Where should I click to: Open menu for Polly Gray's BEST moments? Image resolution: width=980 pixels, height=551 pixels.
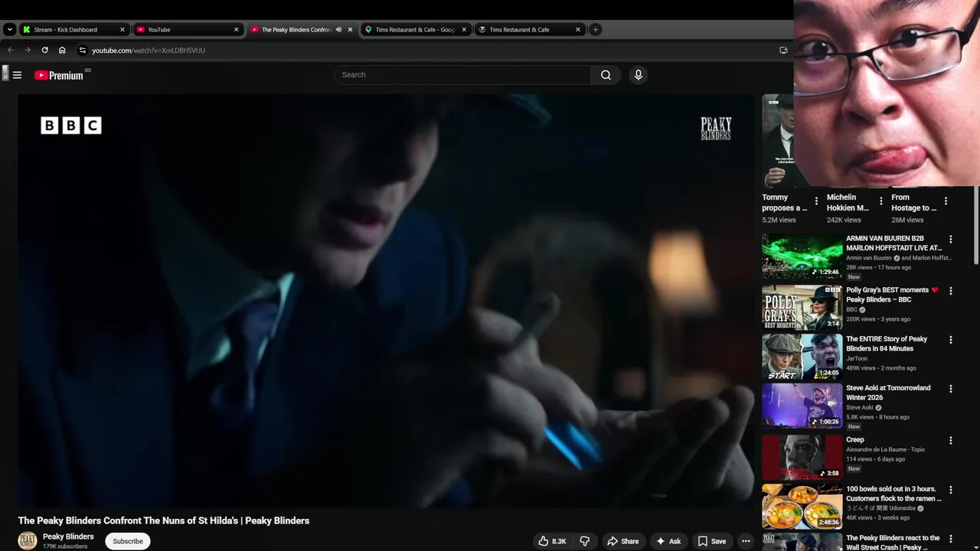point(951,291)
